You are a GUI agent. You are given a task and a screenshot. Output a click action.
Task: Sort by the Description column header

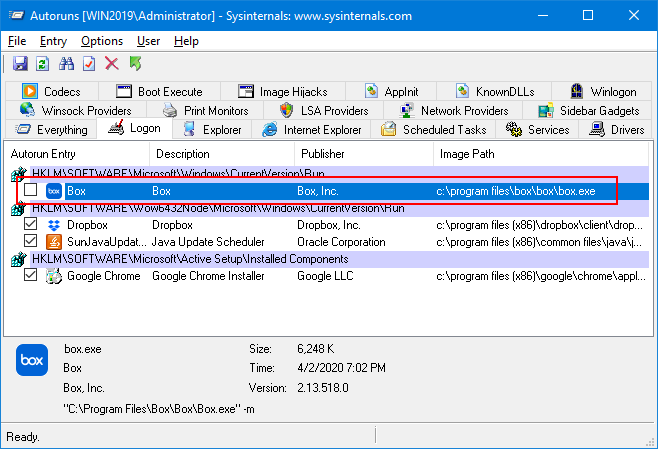pos(222,154)
